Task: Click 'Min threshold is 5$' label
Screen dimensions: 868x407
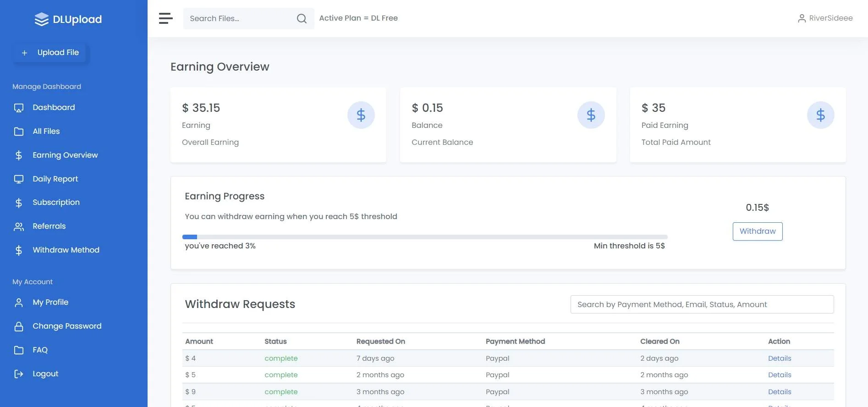Action: 629,246
